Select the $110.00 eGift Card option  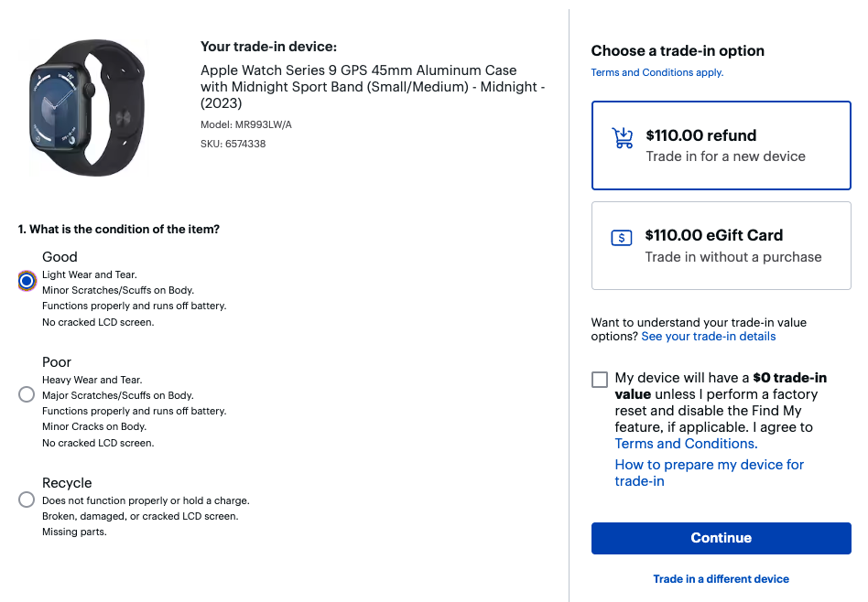point(721,245)
